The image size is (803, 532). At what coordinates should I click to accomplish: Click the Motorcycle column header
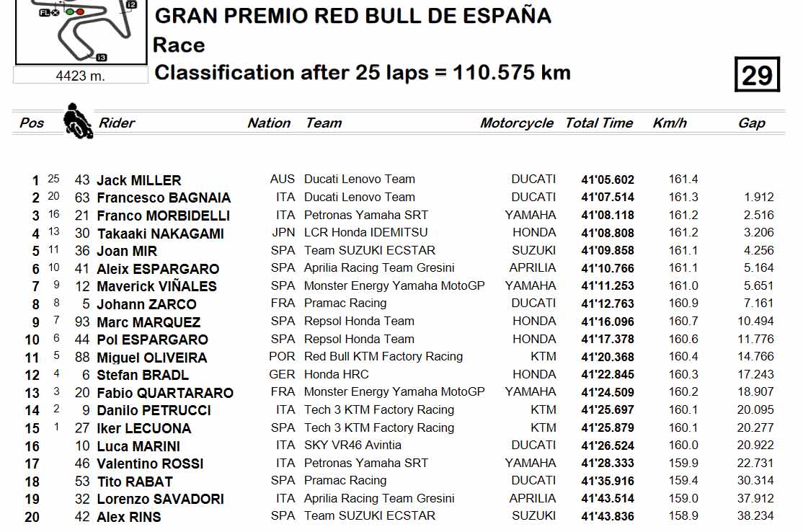pos(516,123)
